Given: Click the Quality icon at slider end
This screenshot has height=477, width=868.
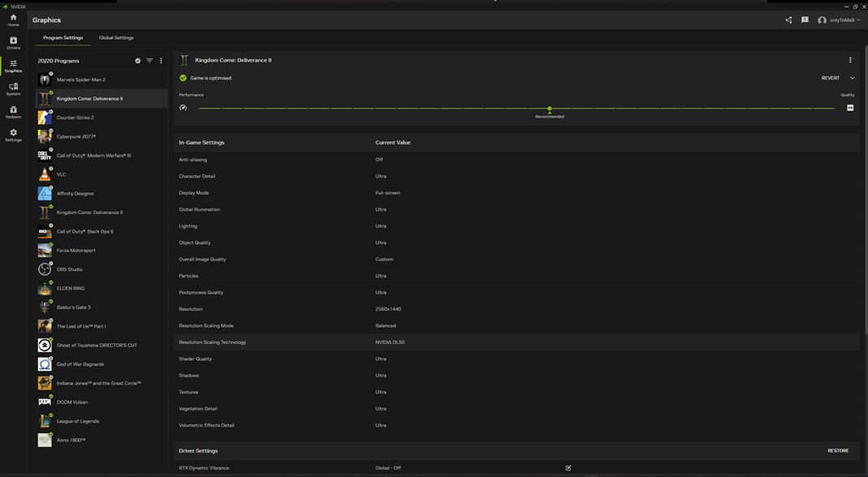Looking at the screenshot, I should (850, 108).
